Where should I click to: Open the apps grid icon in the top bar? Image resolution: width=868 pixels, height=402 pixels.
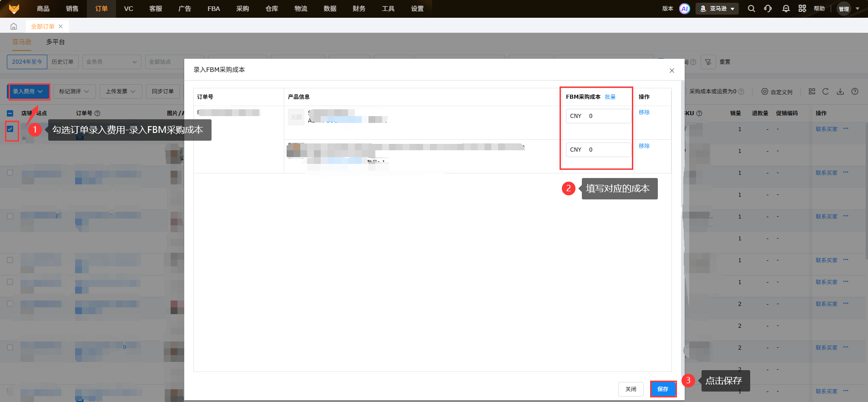(802, 9)
